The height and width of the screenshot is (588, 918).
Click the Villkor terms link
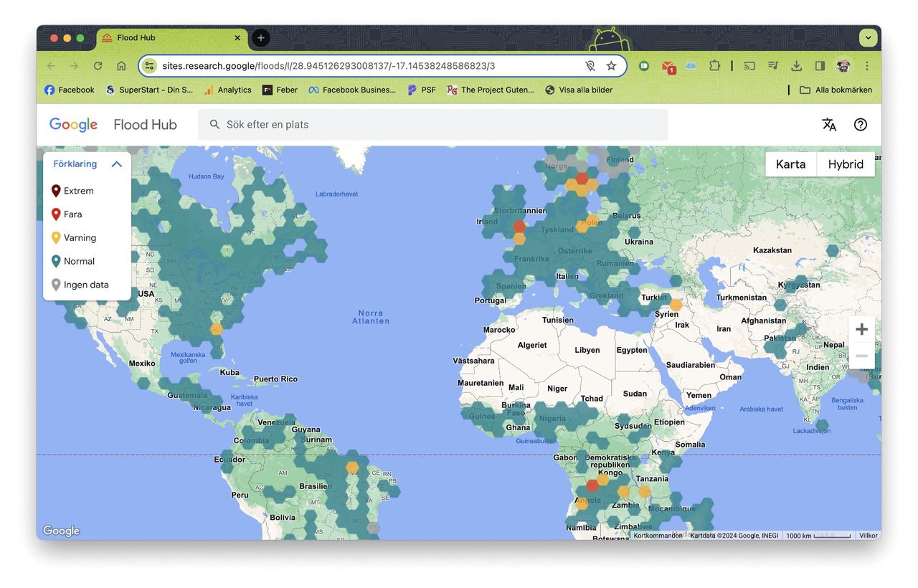coord(868,536)
